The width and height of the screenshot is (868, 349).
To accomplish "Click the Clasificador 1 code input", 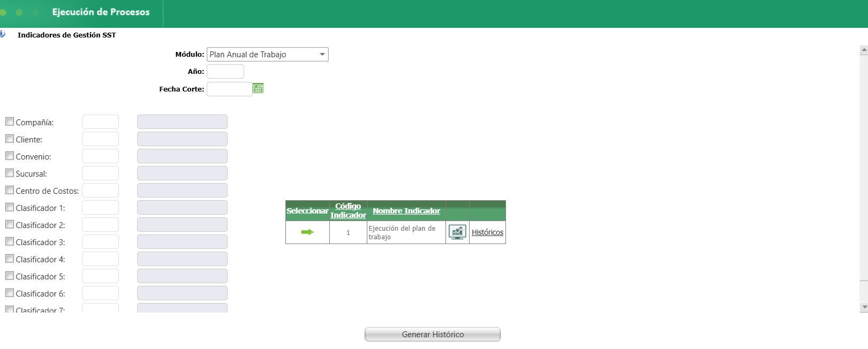I will pos(100,207).
